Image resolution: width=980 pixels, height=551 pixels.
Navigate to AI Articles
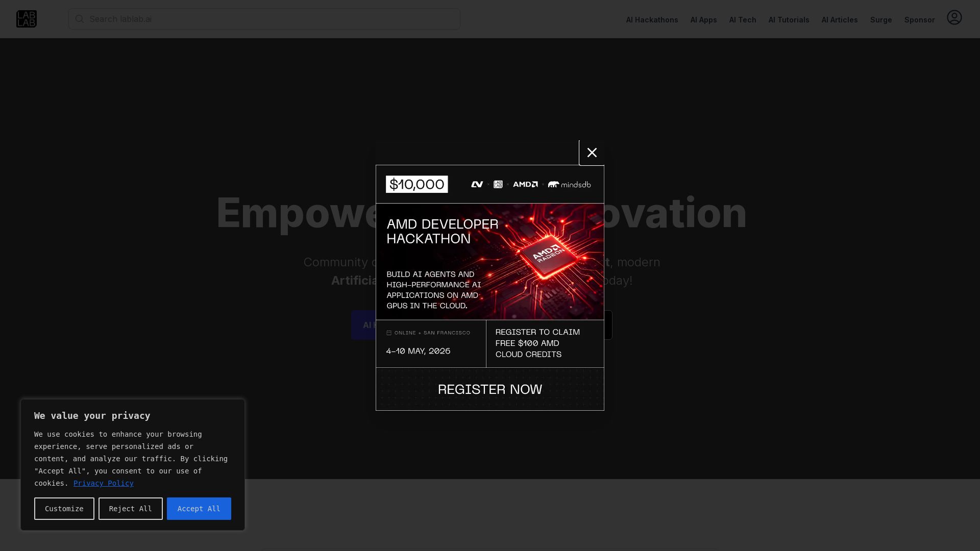click(x=839, y=20)
